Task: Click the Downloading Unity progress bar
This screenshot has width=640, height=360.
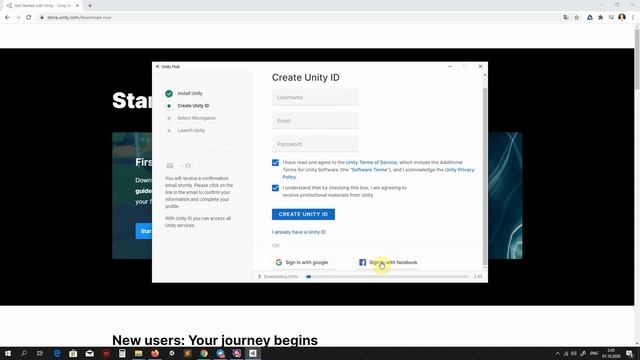Action: pyautogui.click(x=388, y=277)
